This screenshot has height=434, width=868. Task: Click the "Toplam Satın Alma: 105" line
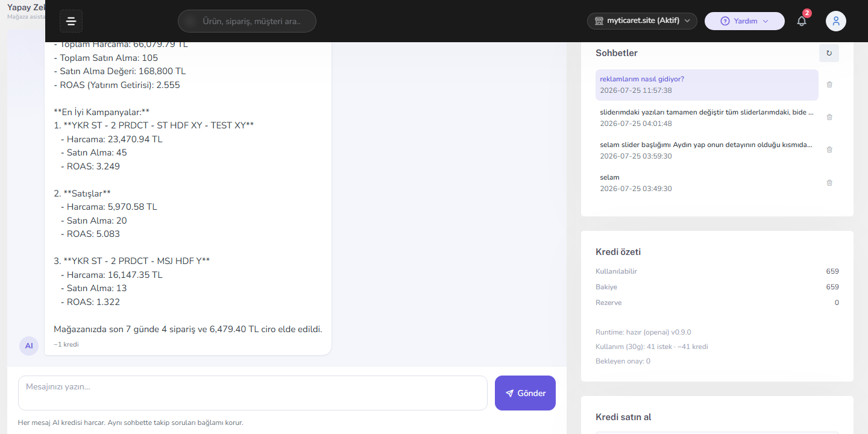(x=106, y=58)
